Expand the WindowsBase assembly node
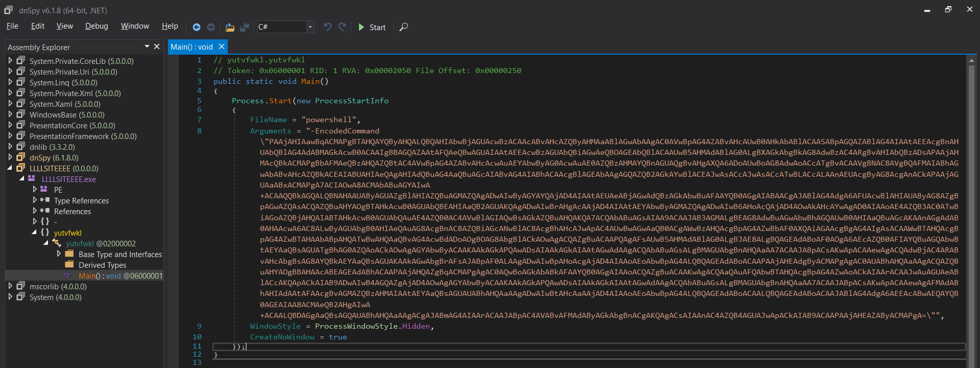Image resolution: width=980 pixels, height=368 pixels. (x=10, y=114)
